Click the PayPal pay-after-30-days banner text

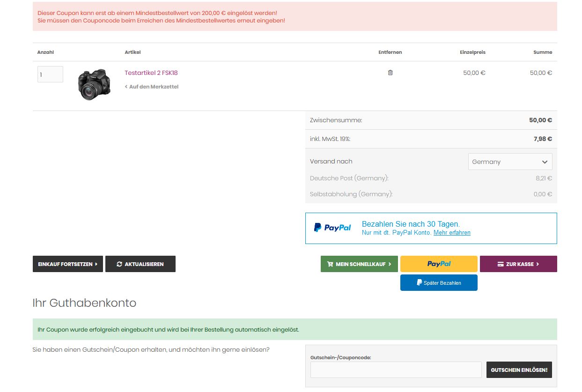pyautogui.click(x=411, y=224)
